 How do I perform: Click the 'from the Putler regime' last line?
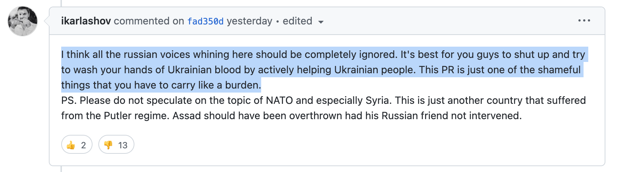coord(291,116)
